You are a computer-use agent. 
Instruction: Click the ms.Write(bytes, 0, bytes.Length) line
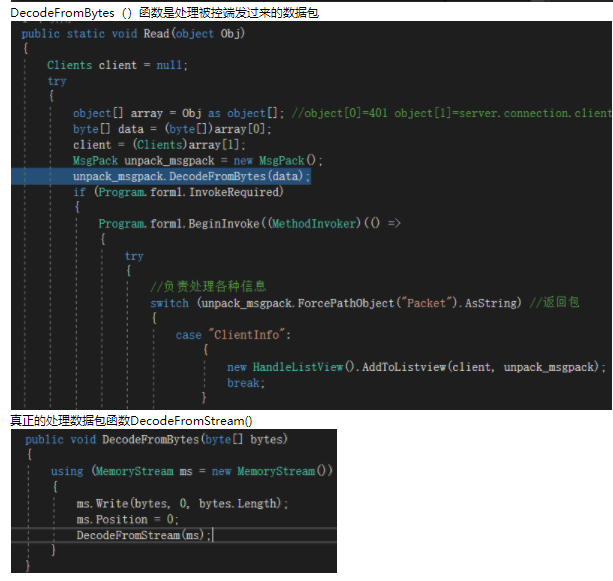click(x=182, y=503)
